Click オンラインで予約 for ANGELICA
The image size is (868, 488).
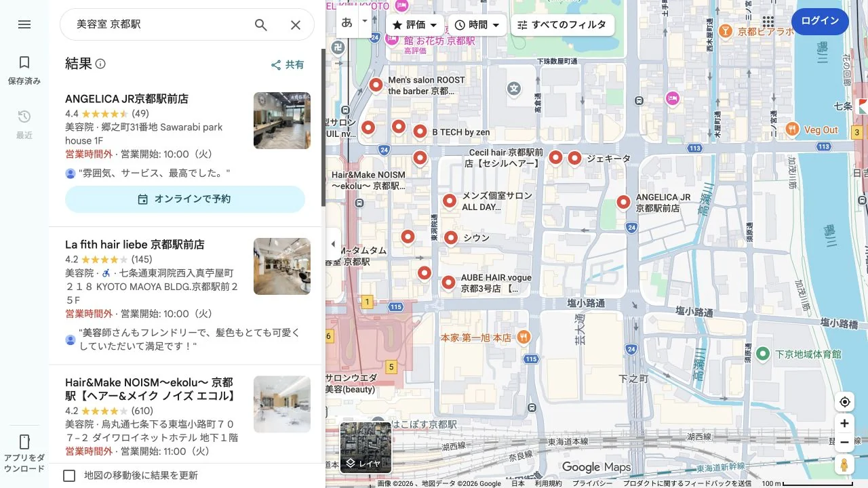pos(185,199)
